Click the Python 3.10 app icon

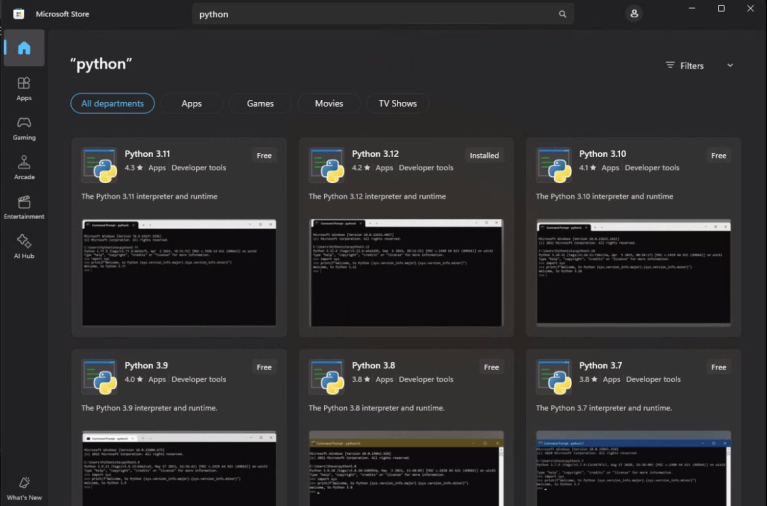[x=554, y=165]
